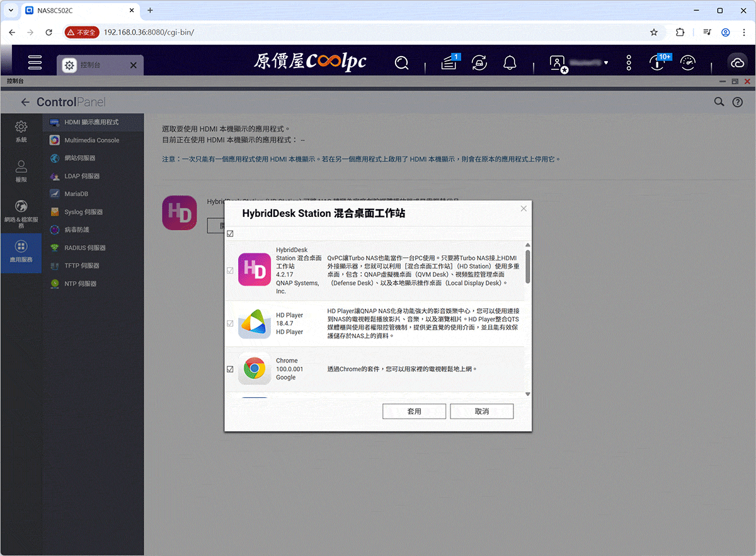This screenshot has width=756, height=556.
Task: Click the search magnifier in QTS top bar
Action: click(401, 62)
